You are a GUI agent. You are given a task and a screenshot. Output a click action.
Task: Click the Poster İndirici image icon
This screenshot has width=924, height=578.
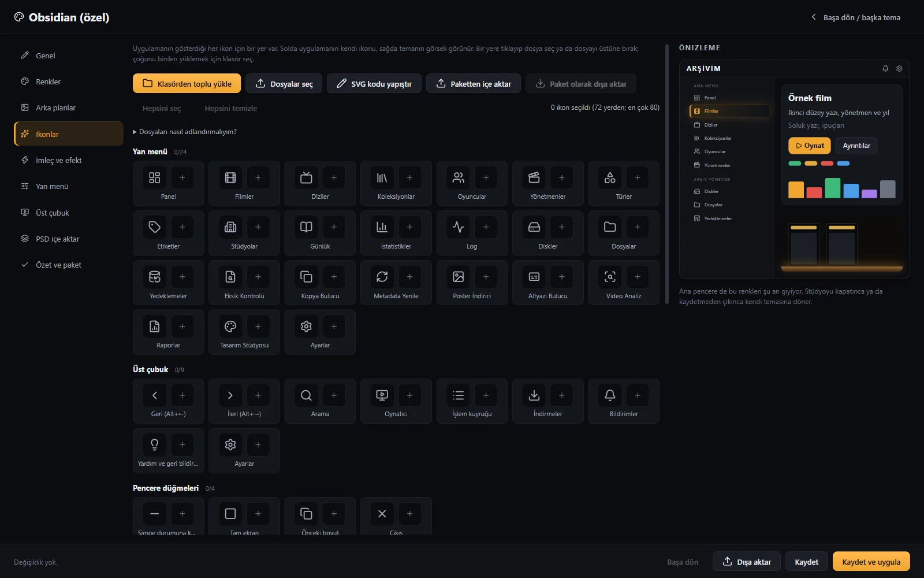458,277
